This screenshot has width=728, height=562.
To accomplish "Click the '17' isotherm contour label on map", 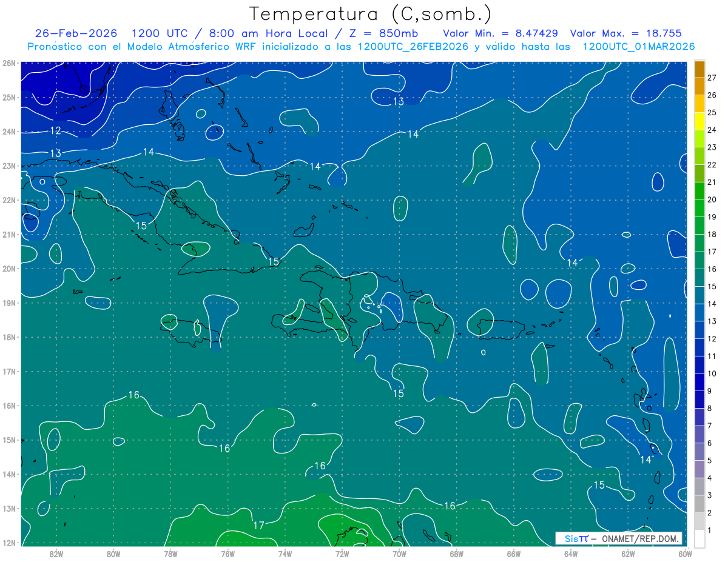I will coord(258,526).
